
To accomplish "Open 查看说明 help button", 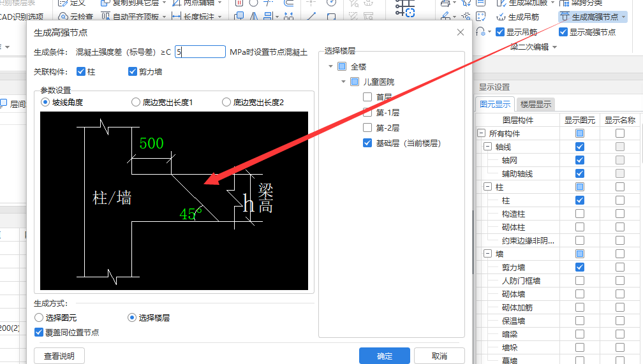I will [59, 356].
